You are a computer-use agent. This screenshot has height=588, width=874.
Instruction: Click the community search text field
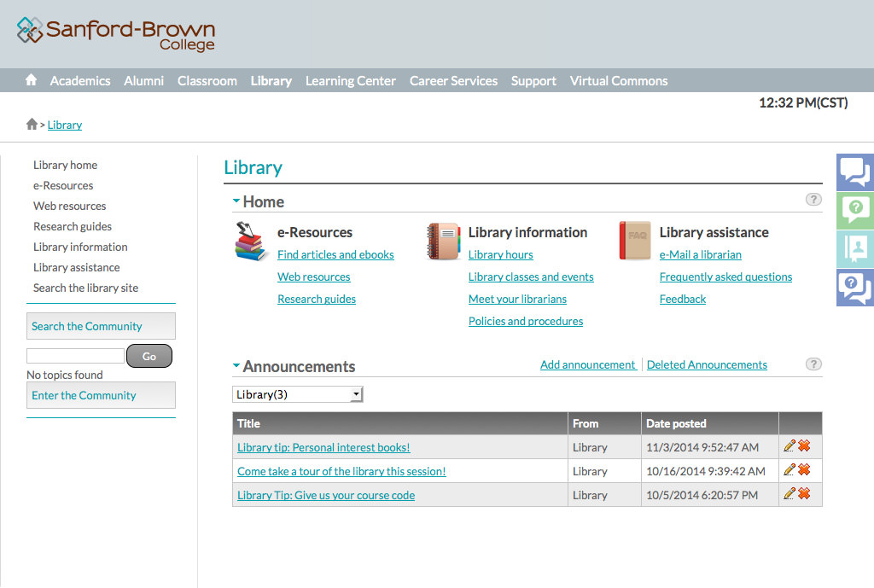(75, 356)
